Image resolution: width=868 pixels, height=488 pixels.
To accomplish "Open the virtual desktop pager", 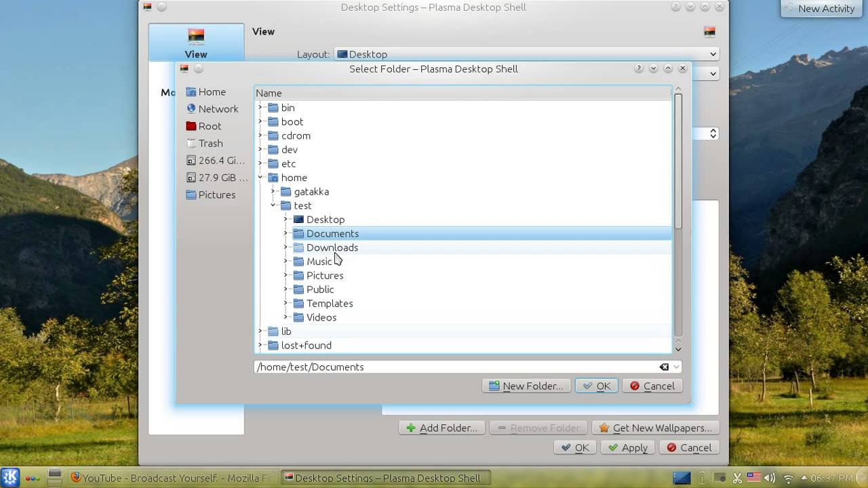I will click(55, 477).
